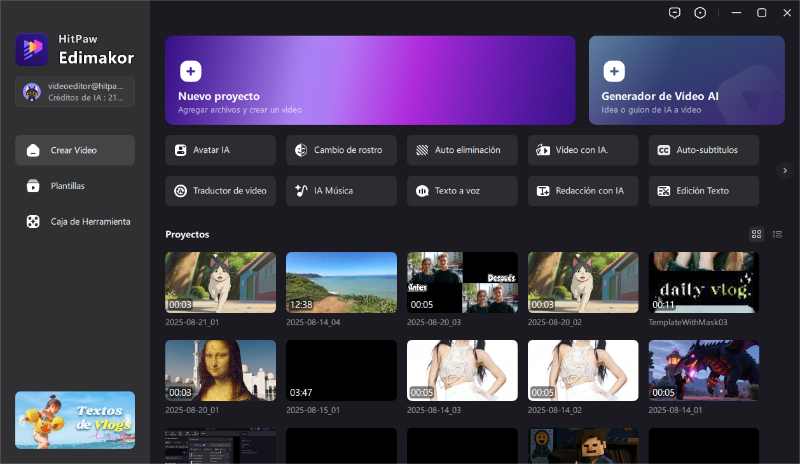Open cat project thumbnail 2025-08-20_02
Screen dimensions: 800x464
coord(583,282)
